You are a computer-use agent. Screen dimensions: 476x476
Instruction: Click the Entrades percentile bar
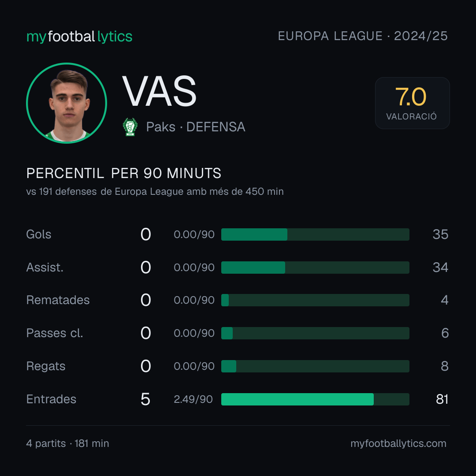315,399
